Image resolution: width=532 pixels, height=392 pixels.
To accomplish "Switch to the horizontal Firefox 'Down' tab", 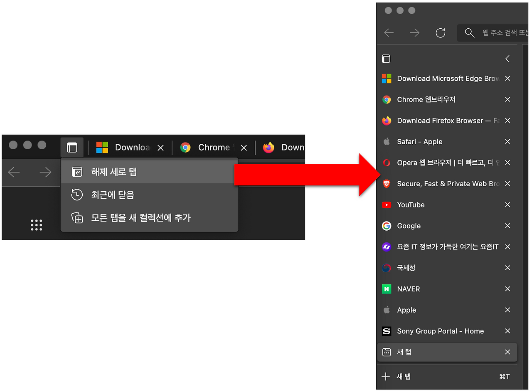I will pyautogui.click(x=283, y=147).
